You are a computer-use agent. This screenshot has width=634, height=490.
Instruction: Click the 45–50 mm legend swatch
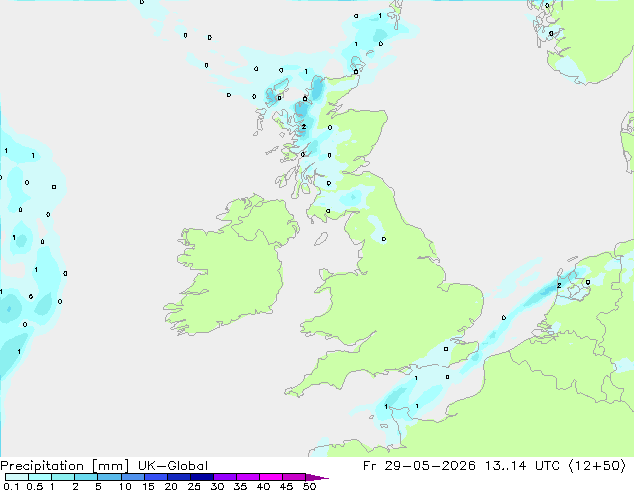294,477
